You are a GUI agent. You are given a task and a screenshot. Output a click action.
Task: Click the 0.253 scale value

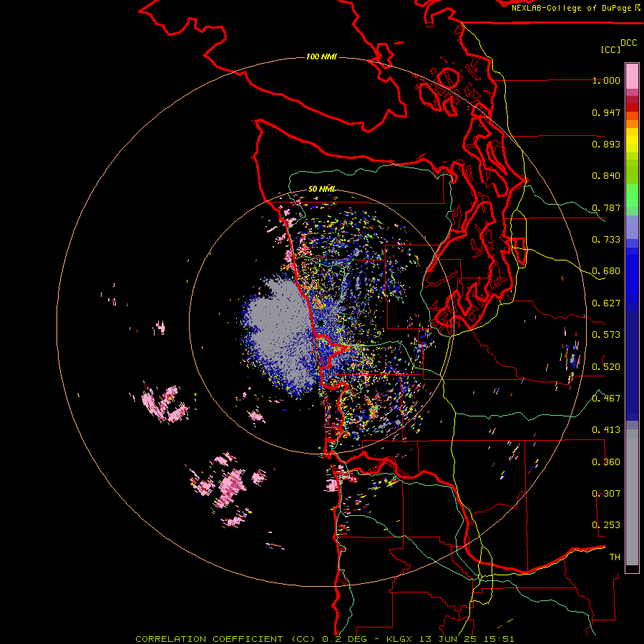click(606, 525)
